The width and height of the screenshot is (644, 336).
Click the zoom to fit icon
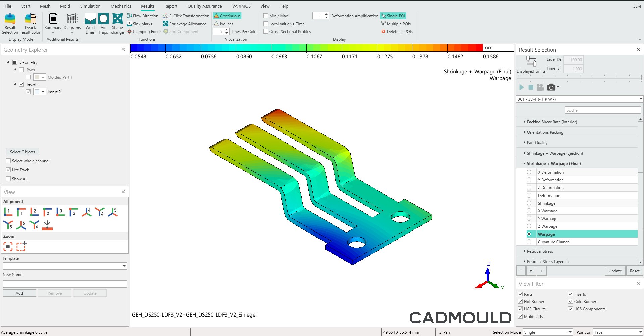point(8,247)
